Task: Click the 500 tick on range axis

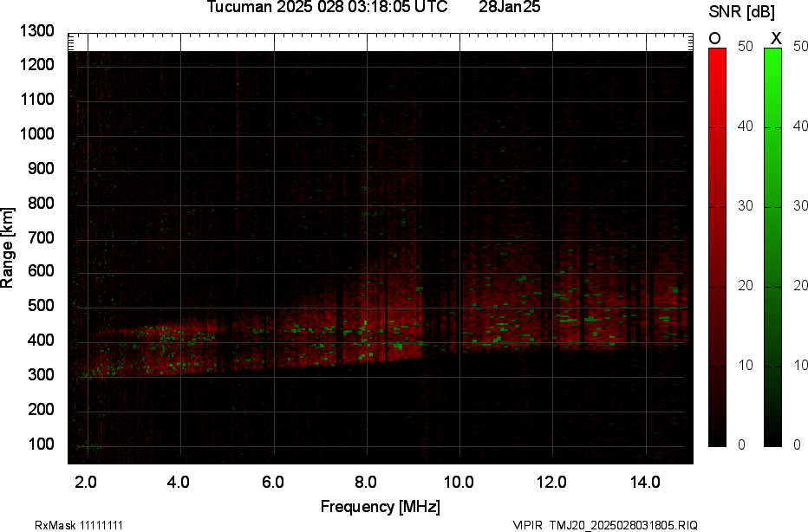Action: click(x=41, y=306)
